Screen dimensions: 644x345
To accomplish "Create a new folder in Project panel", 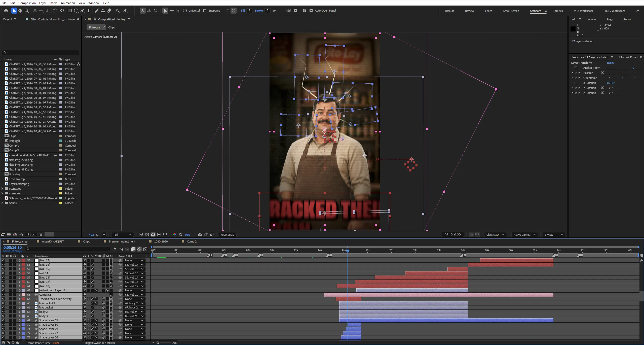I will (x=9, y=234).
